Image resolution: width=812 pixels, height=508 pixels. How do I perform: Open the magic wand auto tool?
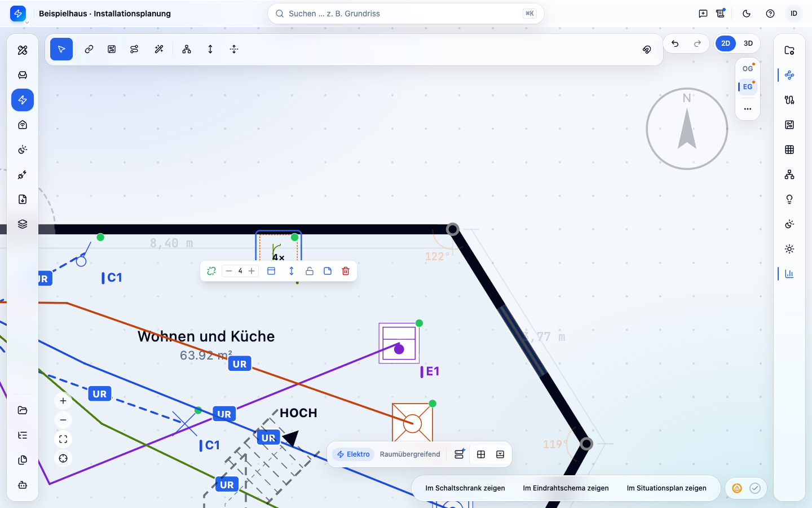point(159,49)
